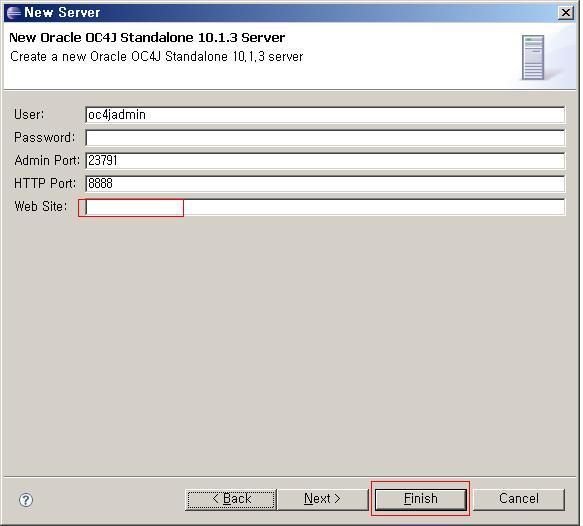Select the Admin Port field
Screen dimensions: 583x526
[325, 161]
